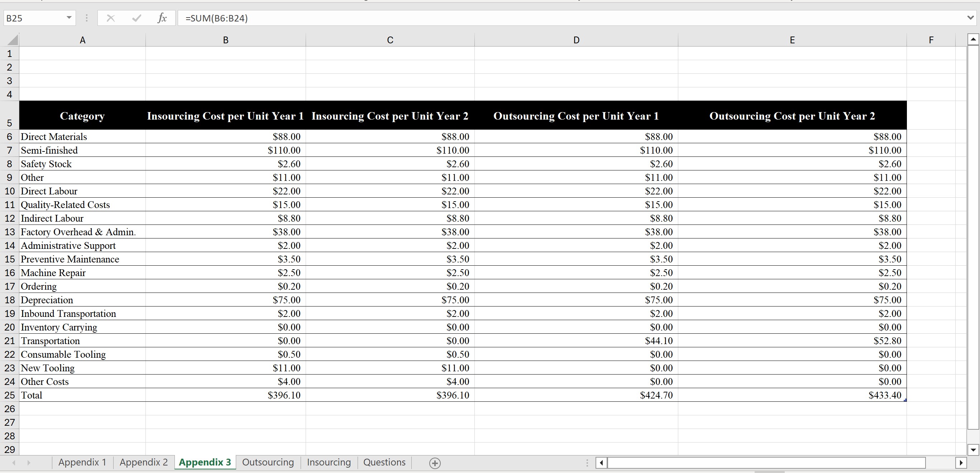Click horizontal scrollbar left arrow

pos(602,463)
